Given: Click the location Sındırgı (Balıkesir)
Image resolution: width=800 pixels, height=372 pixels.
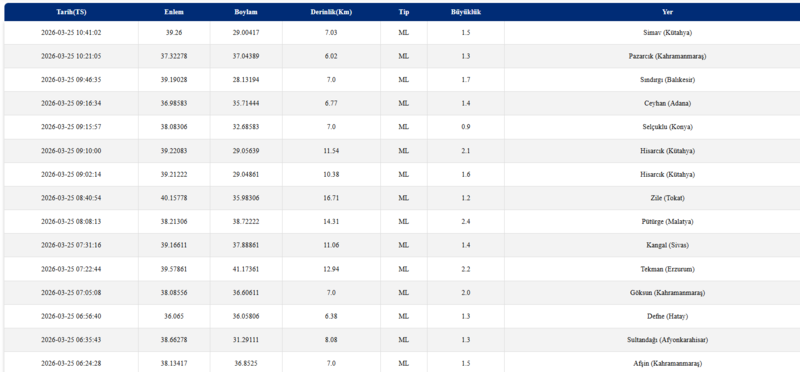Looking at the screenshot, I should pos(667,80).
